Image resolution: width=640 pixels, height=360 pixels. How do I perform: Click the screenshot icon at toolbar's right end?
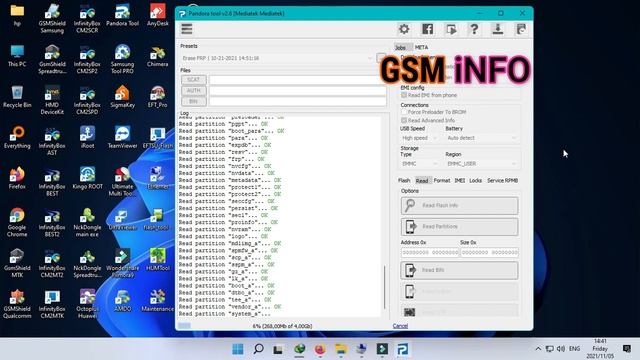coord(521,29)
